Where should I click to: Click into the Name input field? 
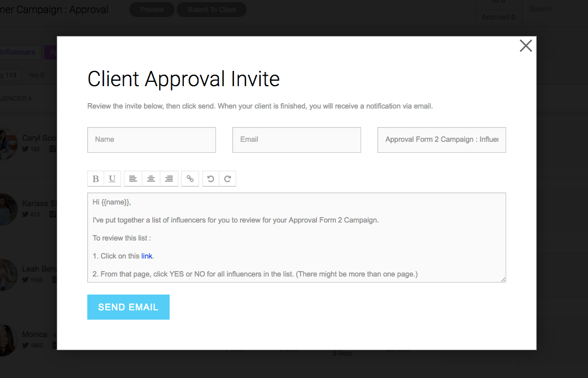(152, 140)
